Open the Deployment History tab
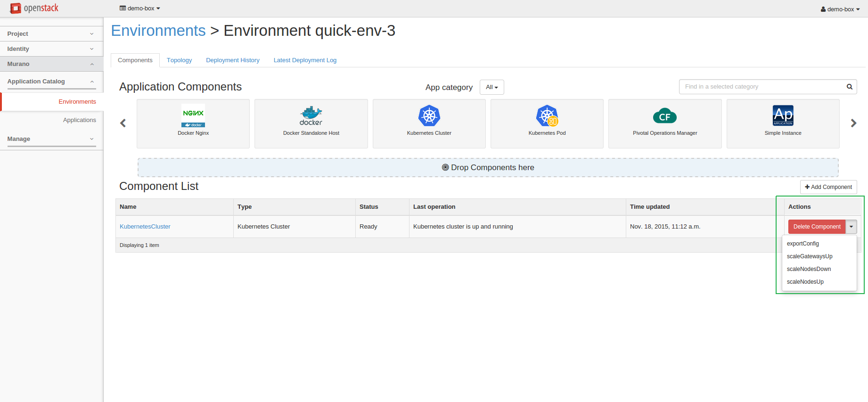The image size is (868, 402). pos(232,60)
